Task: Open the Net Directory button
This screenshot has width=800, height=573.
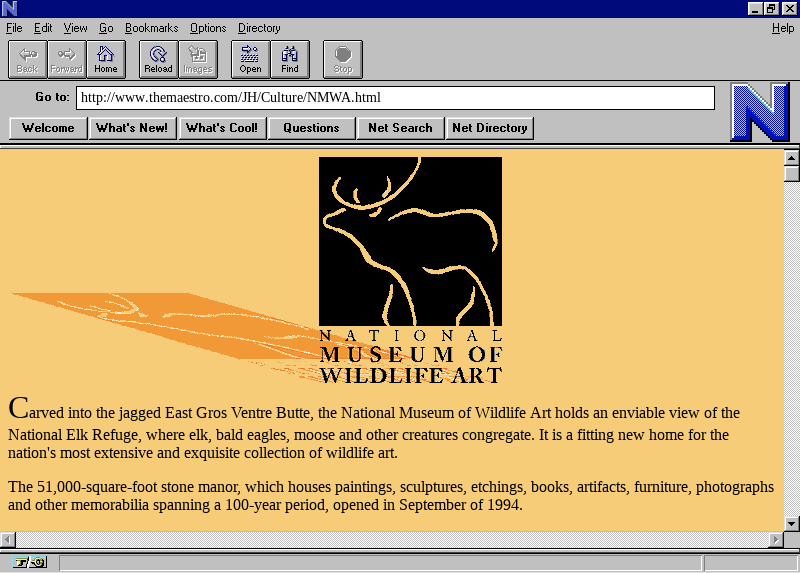Action: click(489, 128)
